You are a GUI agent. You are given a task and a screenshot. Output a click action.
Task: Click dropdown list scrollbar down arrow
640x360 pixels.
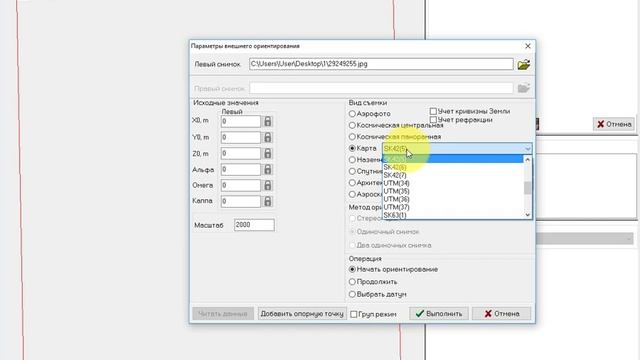[x=527, y=214]
